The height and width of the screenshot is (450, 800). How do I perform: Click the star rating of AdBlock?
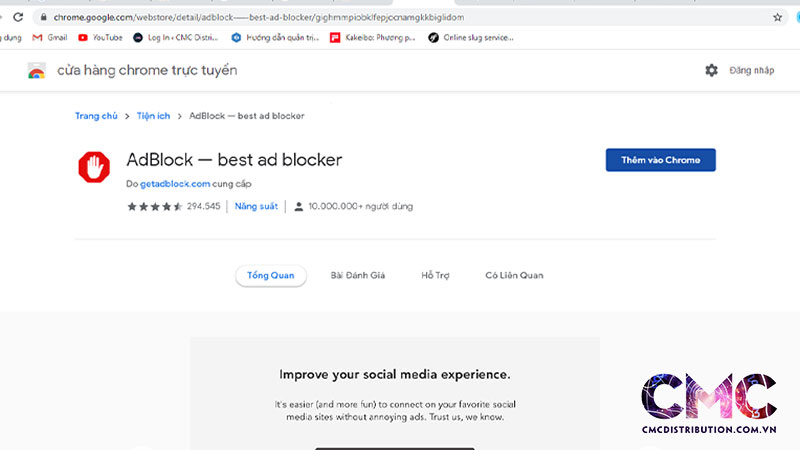pyautogui.click(x=154, y=206)
